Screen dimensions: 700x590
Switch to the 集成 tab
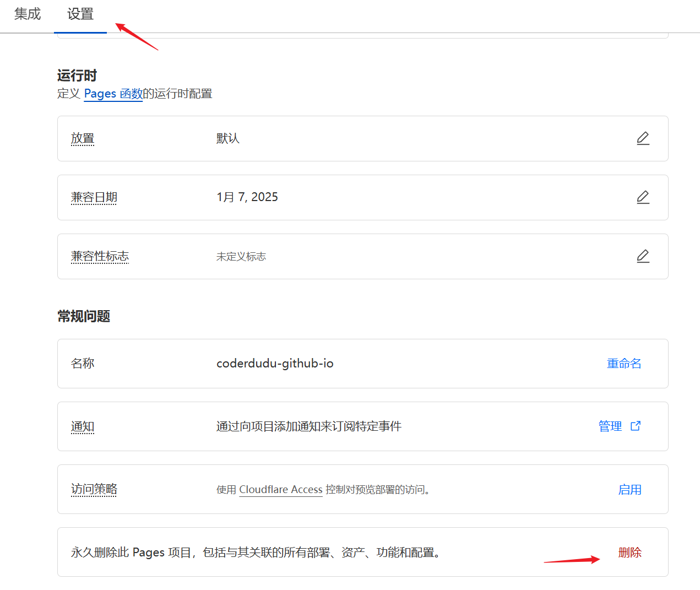[x=28, y=14]
